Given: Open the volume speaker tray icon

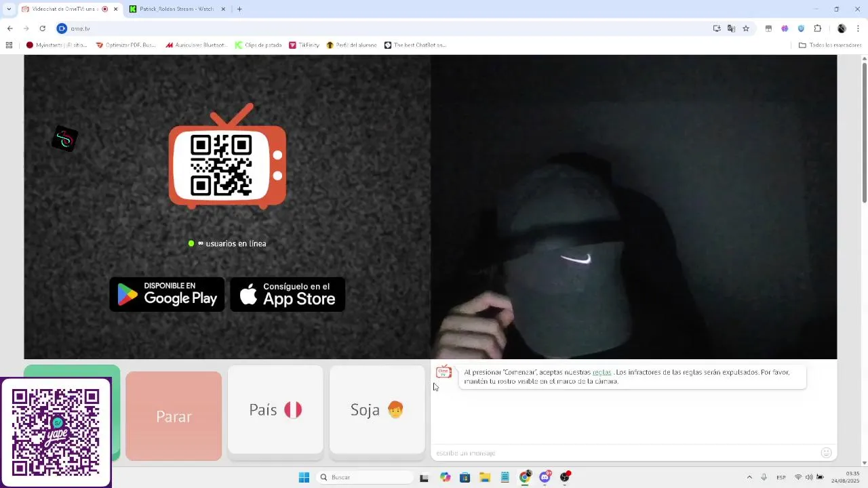Looking at the screenshot, I should click(809, 477).
